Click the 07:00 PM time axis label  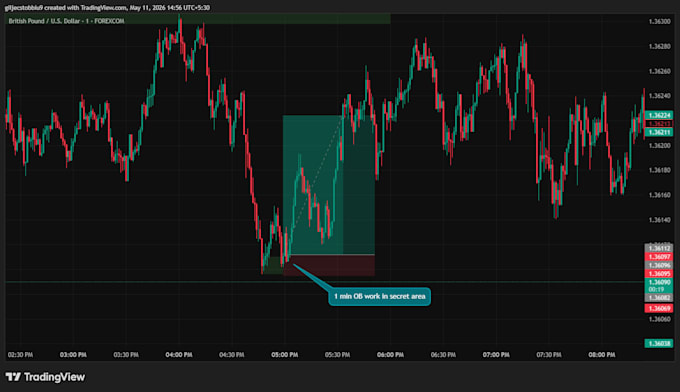click(496, 355)
